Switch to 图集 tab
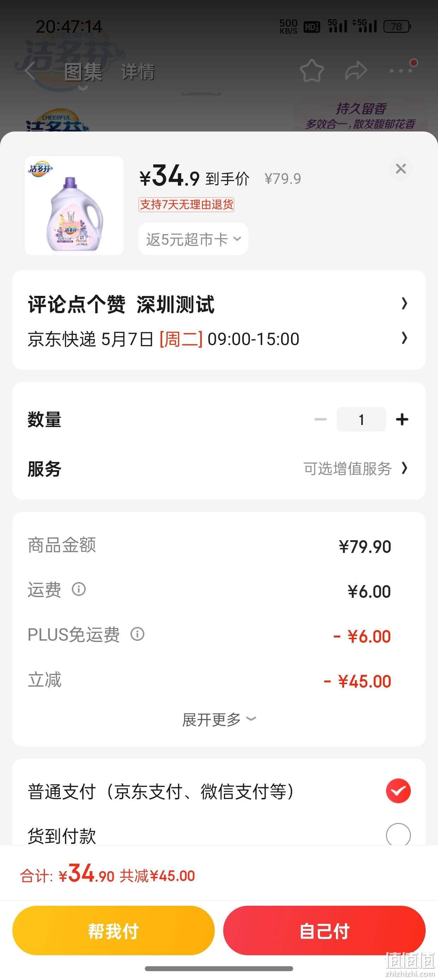Image resolution: width=438 pixels, height=980 pixels. point(83,72)
